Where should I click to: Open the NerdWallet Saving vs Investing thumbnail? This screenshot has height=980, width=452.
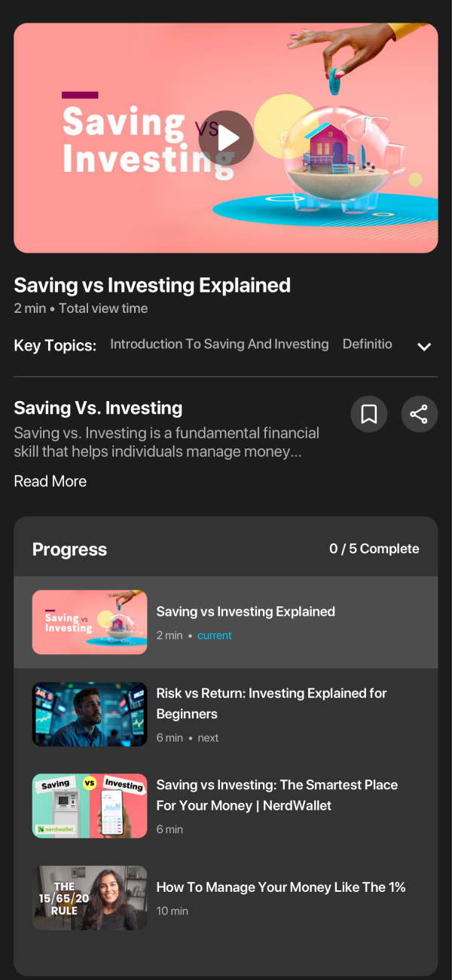pos(90,805)
